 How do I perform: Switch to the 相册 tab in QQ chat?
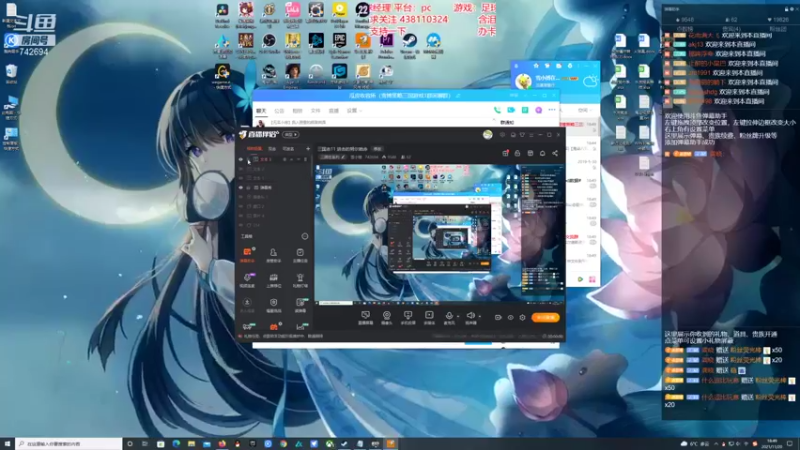pyautogui.click(x=297, y=111)
